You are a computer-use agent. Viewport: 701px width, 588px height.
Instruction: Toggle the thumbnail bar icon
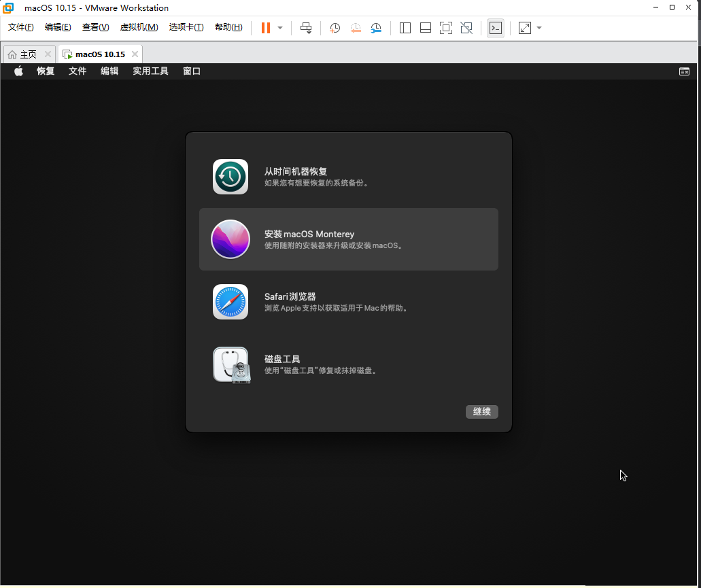pyautogui.click(x=426, y=28)
